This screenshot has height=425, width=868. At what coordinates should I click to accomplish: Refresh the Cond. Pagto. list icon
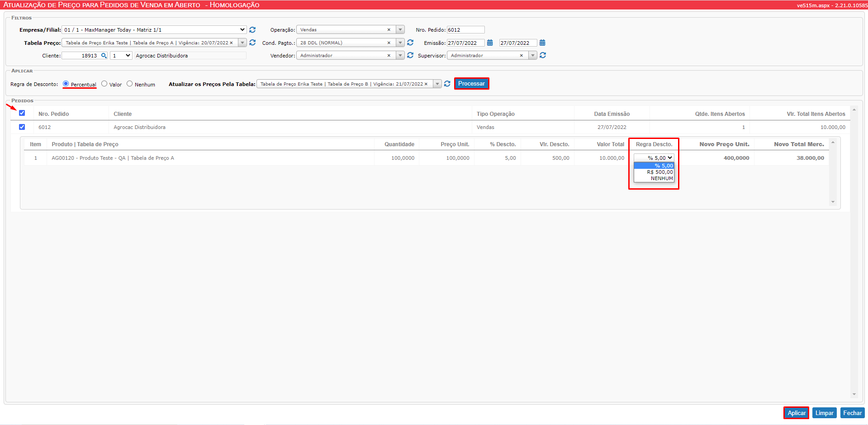(410, 43)
